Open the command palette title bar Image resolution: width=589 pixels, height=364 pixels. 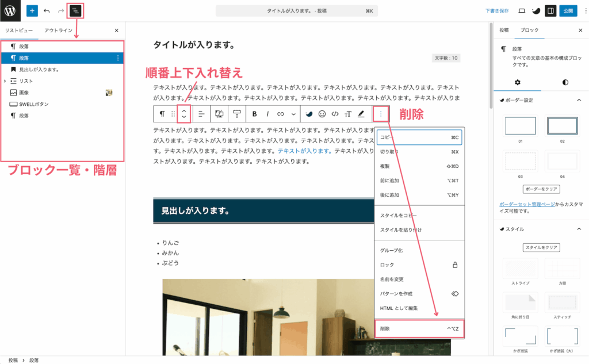click(x=296, y=11)
